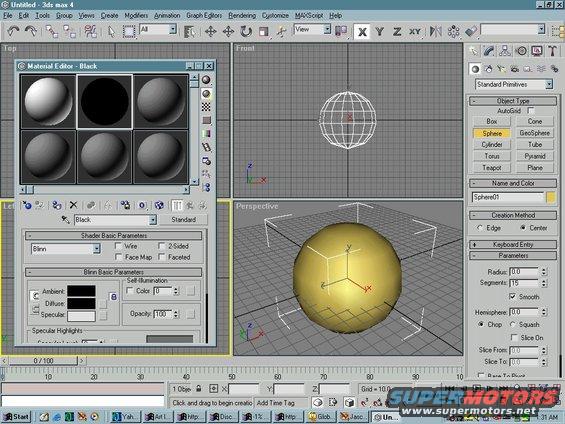Click Mirror Selected Objects tool
The height and width of the screenshot is (424, 565).
pyautogui.click(x=436, y=32)
